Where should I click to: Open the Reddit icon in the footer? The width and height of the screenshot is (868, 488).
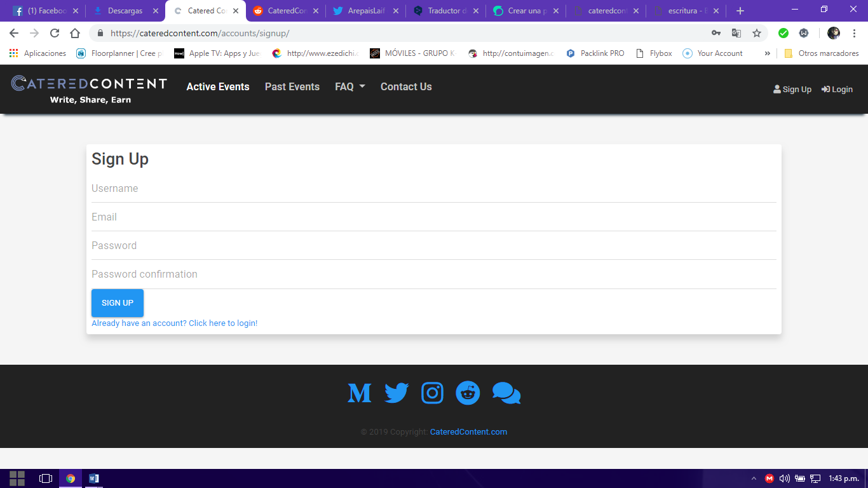click(468, 393)
